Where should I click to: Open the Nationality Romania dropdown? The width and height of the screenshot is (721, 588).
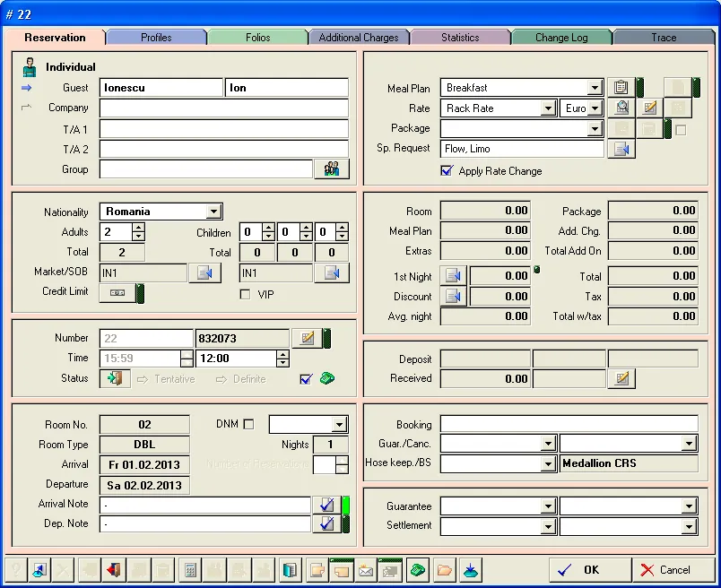click(213, 212)
